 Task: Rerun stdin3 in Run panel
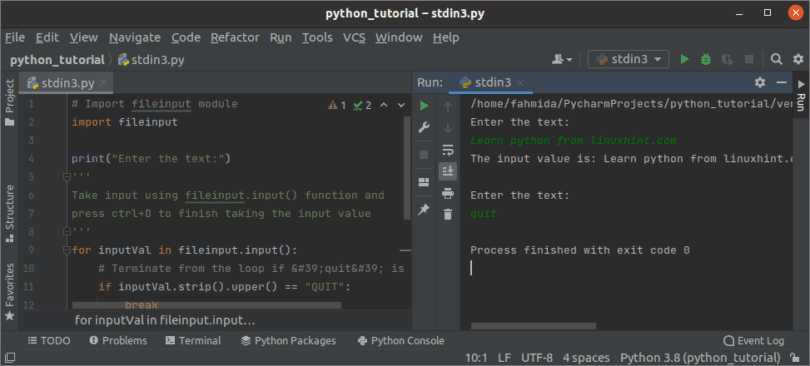(x=424, y=106)
